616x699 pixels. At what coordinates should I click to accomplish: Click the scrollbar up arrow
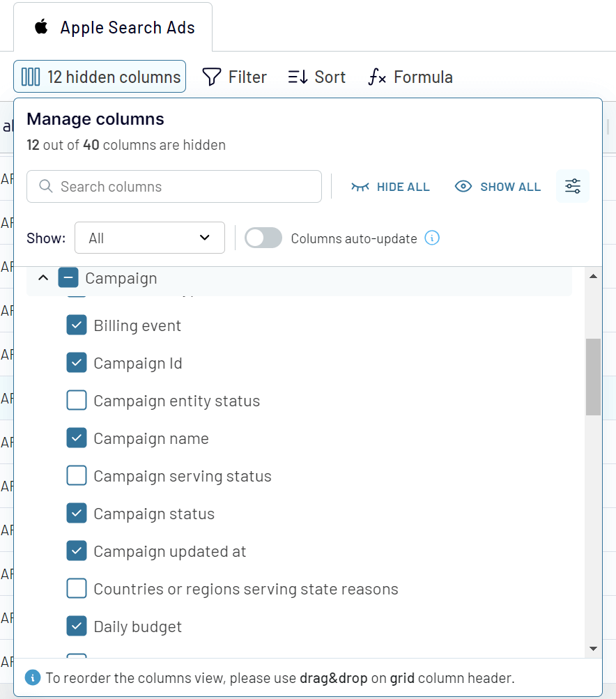pyautogui.click(x=593, y=277)
